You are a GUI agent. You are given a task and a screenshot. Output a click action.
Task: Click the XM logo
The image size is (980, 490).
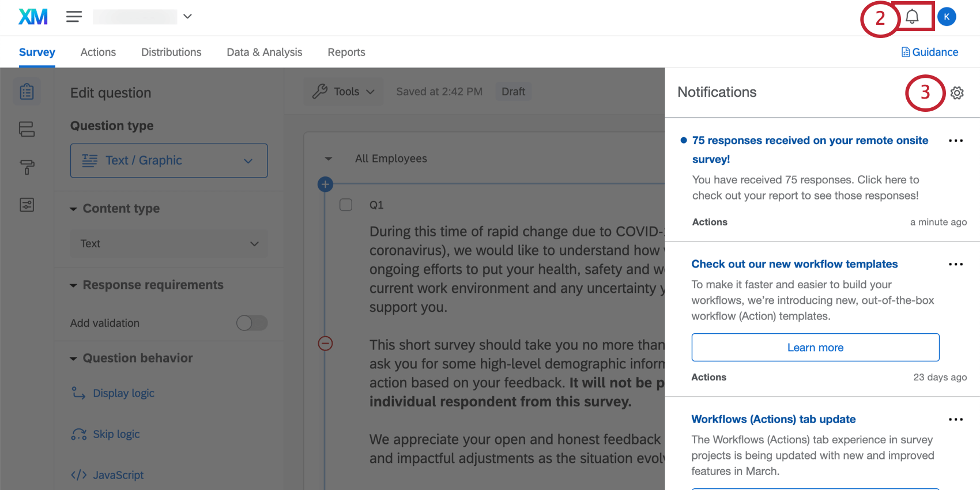coord(33,17)
